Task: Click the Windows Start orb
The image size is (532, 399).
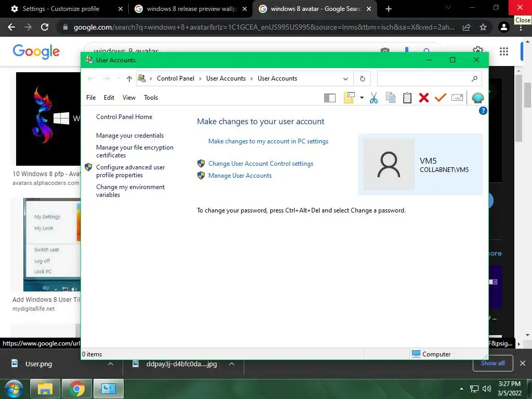Action: pos(14,389)
